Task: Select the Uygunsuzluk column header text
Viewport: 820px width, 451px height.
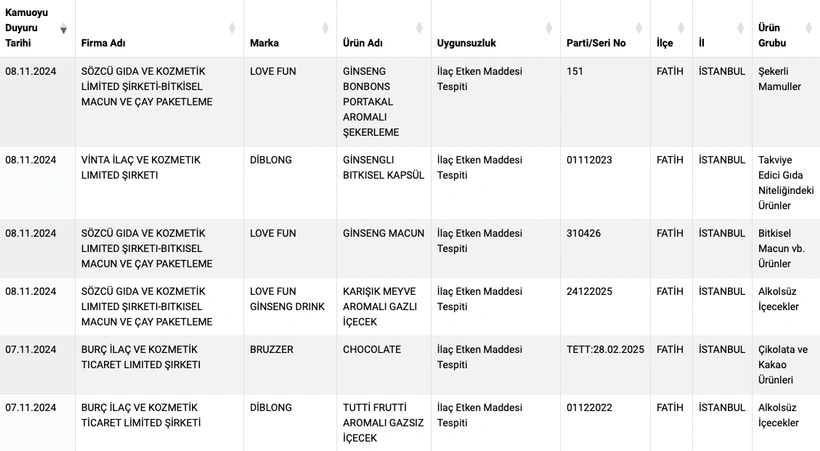Action: (466, 43)
